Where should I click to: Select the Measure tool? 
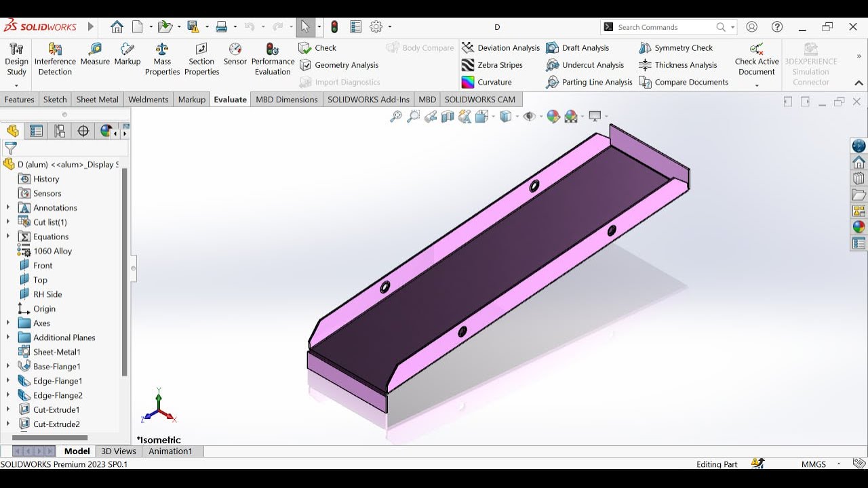coord(95,54)
